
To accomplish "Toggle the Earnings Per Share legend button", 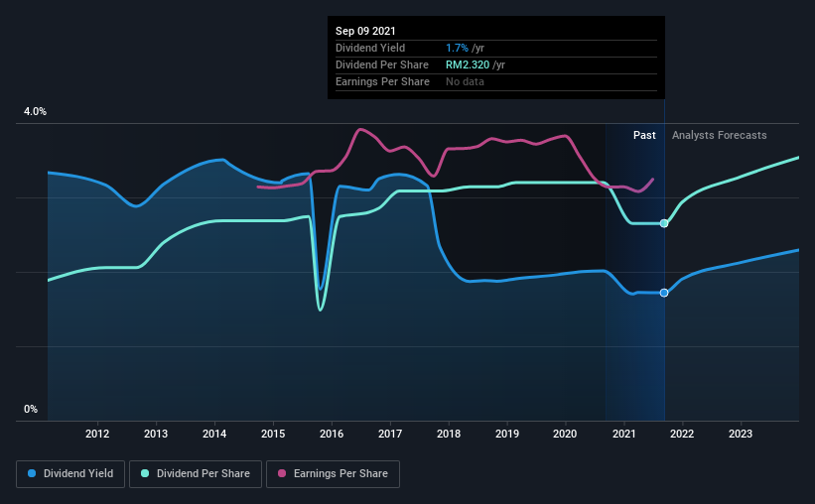I will click(333, 474).
